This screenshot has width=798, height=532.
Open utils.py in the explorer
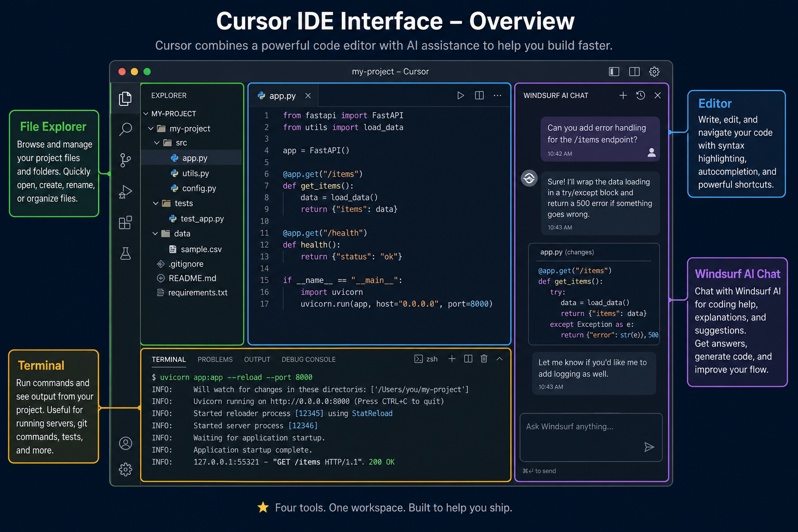[x=191, y=173]
